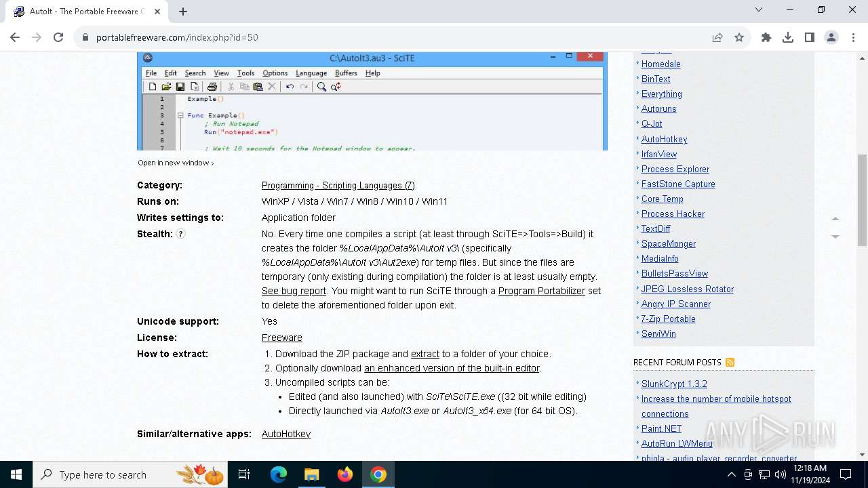Open Programming - Scripting Languages category link

(x=338, y=185)
